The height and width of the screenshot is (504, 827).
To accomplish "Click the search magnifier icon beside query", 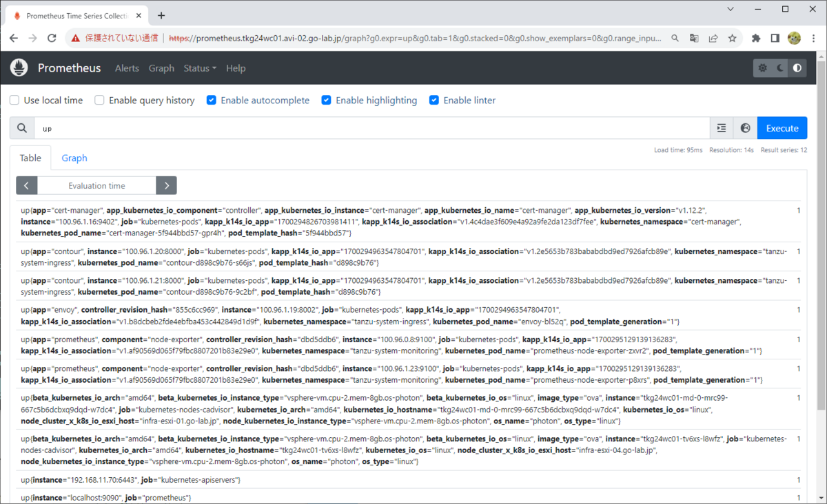I will click(x=21, y=128).
